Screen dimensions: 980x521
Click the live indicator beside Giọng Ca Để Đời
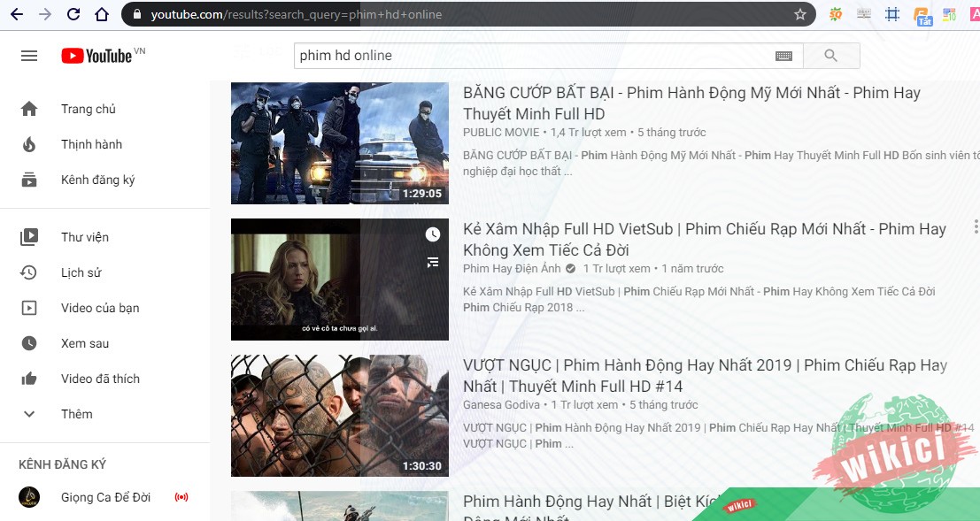coord(181,497)
